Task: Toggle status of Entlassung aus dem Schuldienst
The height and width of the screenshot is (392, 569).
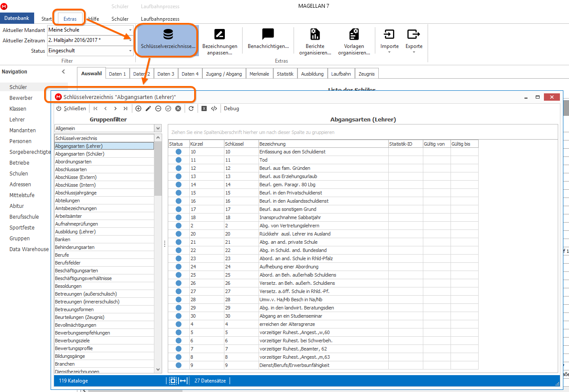Action: tap(178, 152)
